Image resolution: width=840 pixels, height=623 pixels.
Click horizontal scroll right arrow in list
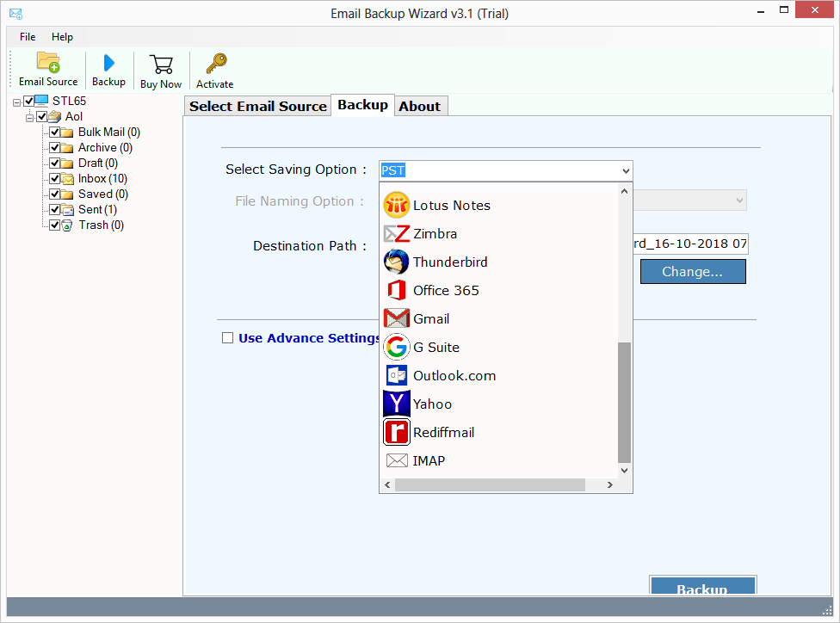(x=609, y=484)
